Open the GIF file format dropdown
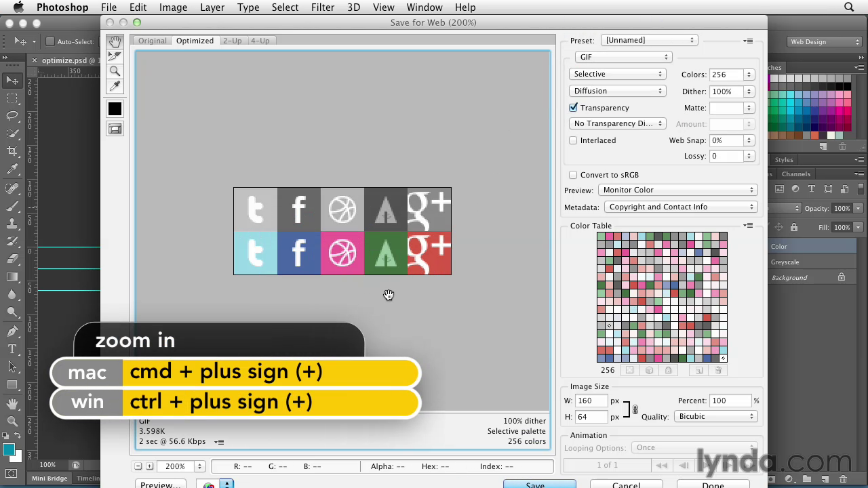This screenshot has height=488, width=868. click(x=623, y=57)
